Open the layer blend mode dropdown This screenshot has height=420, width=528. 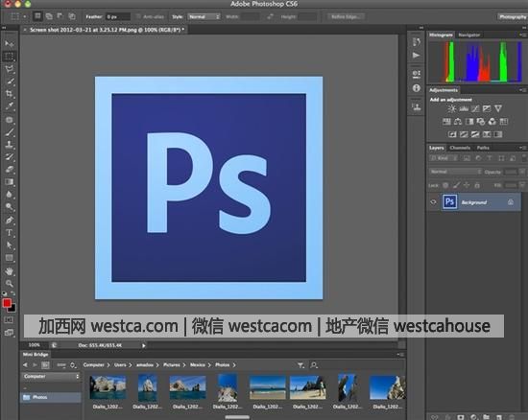click(455, 172)
